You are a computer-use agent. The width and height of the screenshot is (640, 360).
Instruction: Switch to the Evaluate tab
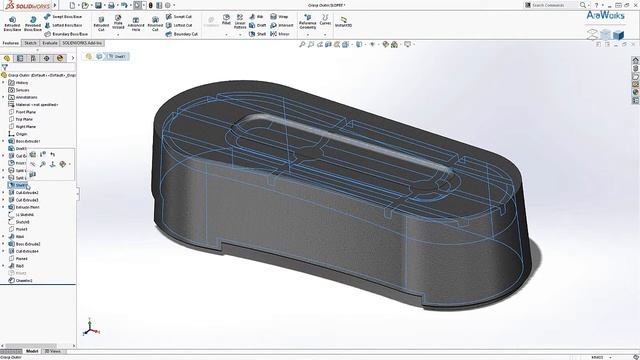(50, 43)
